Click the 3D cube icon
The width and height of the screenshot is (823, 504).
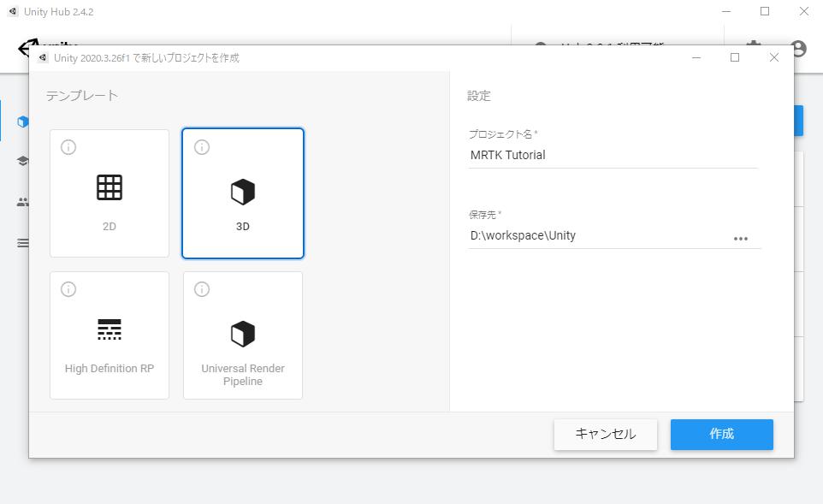coord(242,192)
